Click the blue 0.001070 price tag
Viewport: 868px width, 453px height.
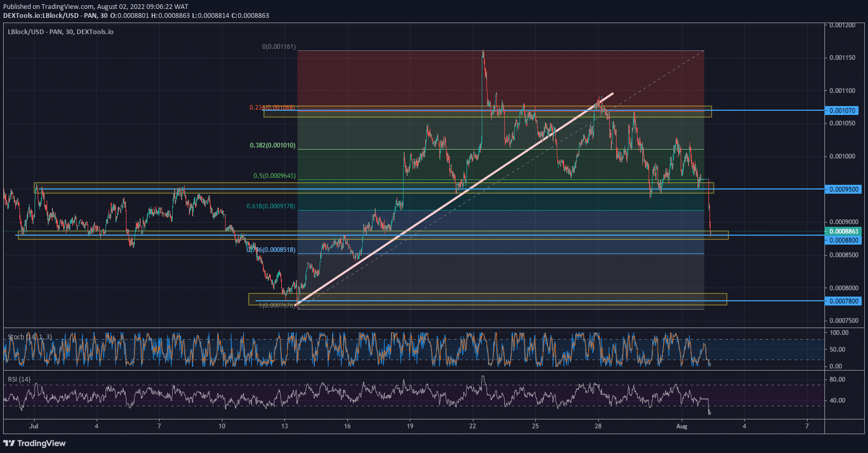843,111
